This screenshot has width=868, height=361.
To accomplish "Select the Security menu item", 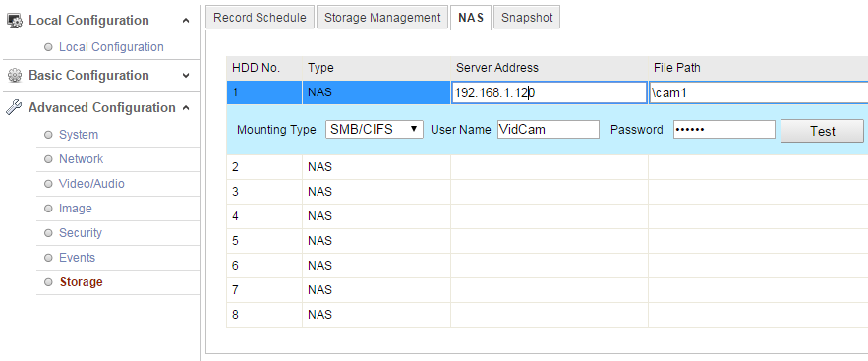I will click(81, 233).
